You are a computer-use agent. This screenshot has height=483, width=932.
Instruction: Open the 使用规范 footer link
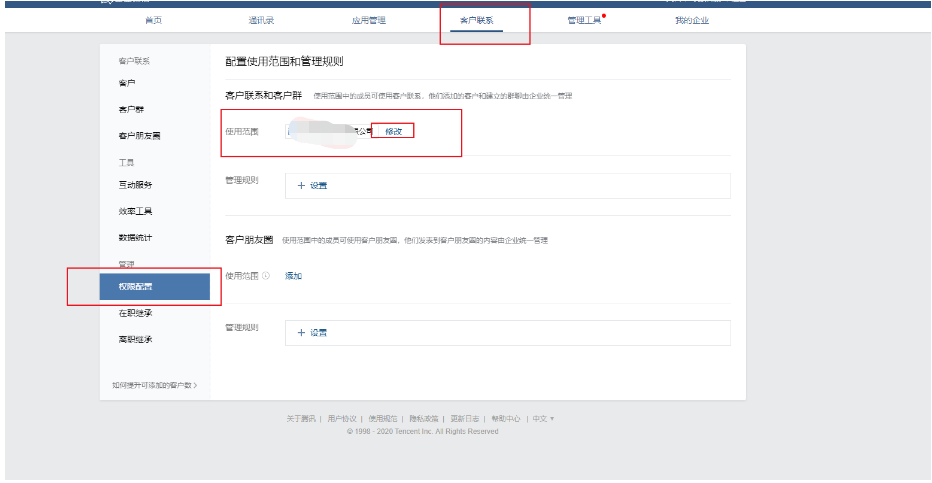click(x=383, y=419)
